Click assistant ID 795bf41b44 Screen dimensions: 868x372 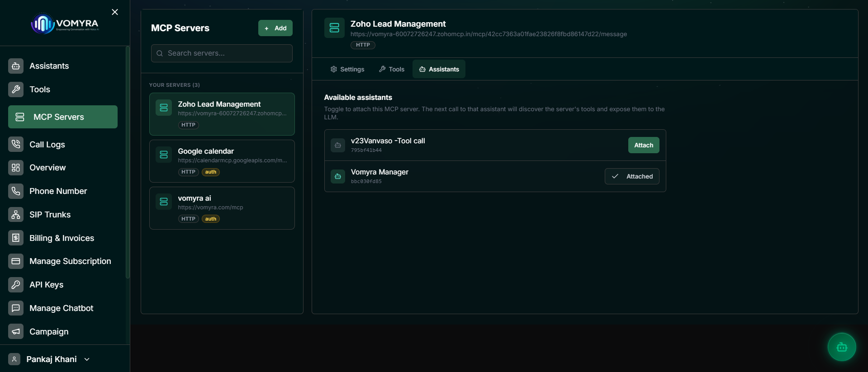click(x=366, y=151)
